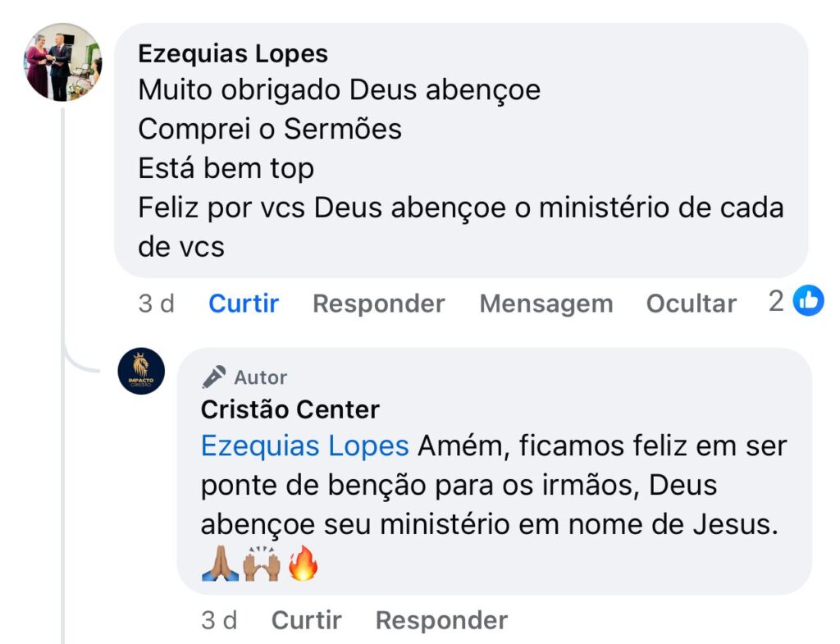Open Cristão Center's round logo avatar
840x644 pixels.
141,371
